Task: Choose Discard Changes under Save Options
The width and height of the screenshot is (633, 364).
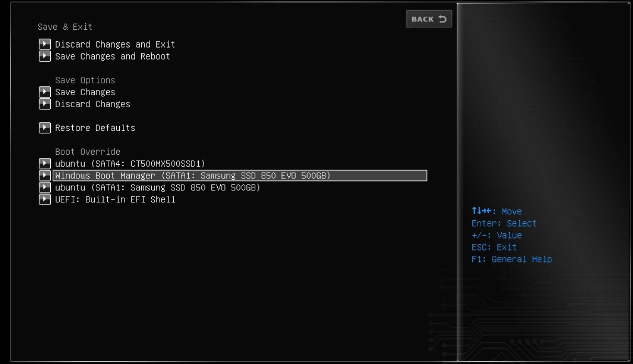Action: tap(93, 104)
